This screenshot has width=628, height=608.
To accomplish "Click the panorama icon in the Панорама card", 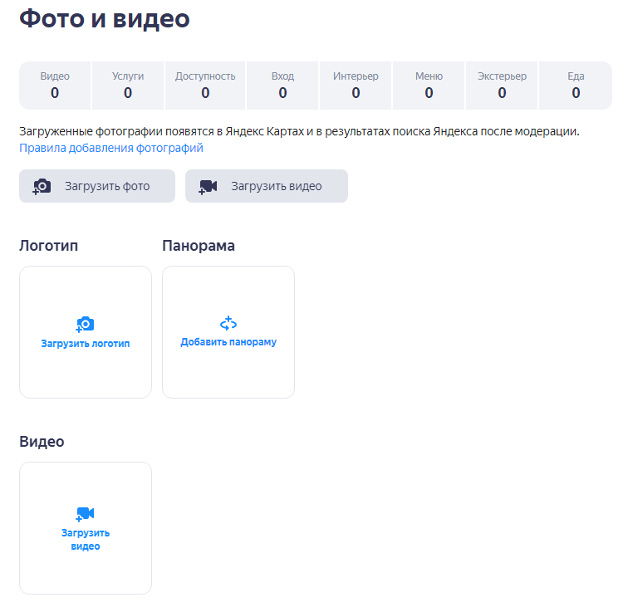I will 228,323.
